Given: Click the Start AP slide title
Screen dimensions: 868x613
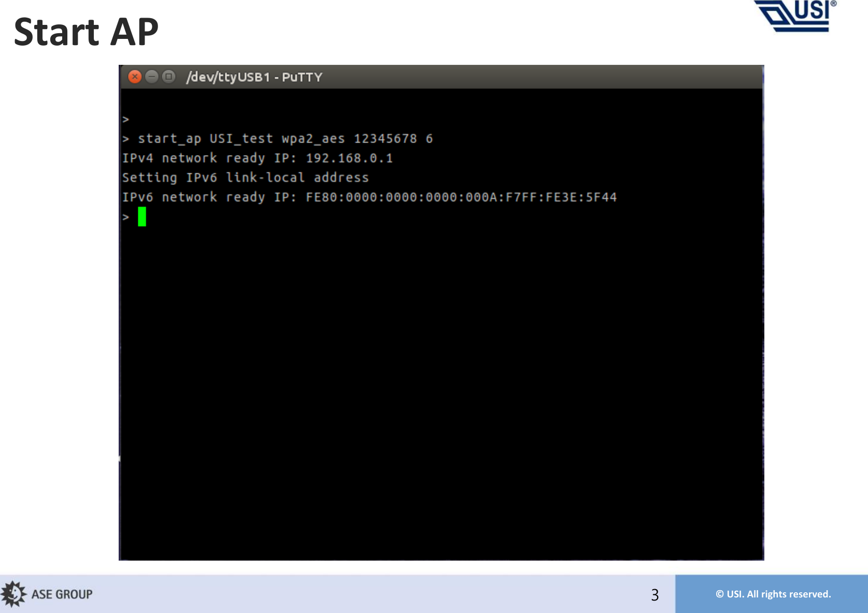Looking at the screenshot, I should pos(86,32).
